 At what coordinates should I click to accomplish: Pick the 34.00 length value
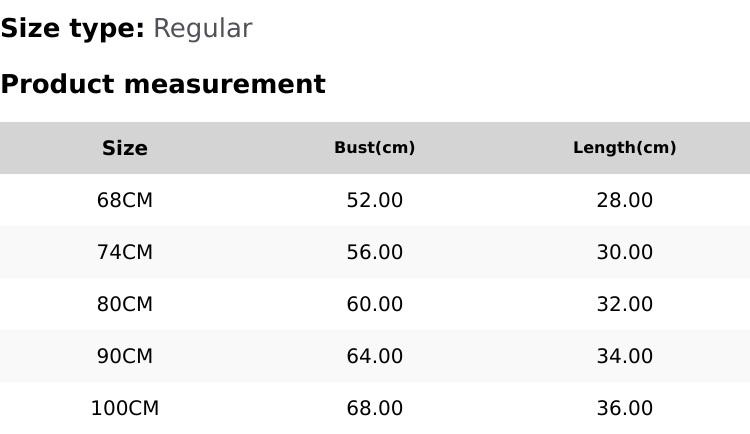click(625, 356)
